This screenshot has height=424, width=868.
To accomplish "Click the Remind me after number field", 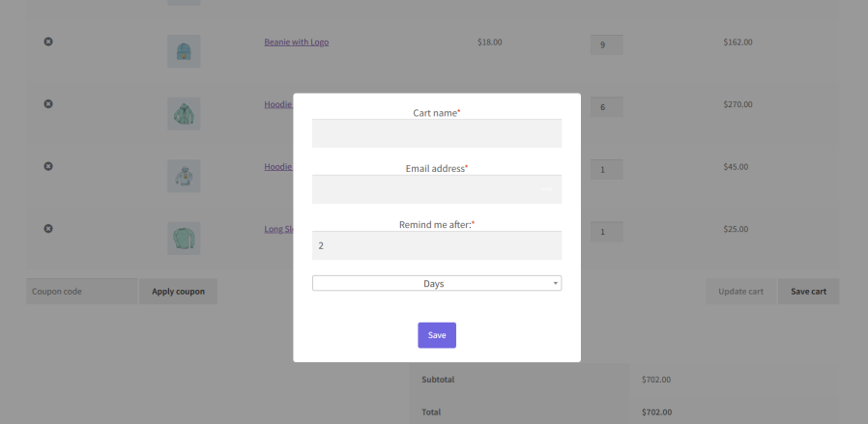I will coord(436,245).
